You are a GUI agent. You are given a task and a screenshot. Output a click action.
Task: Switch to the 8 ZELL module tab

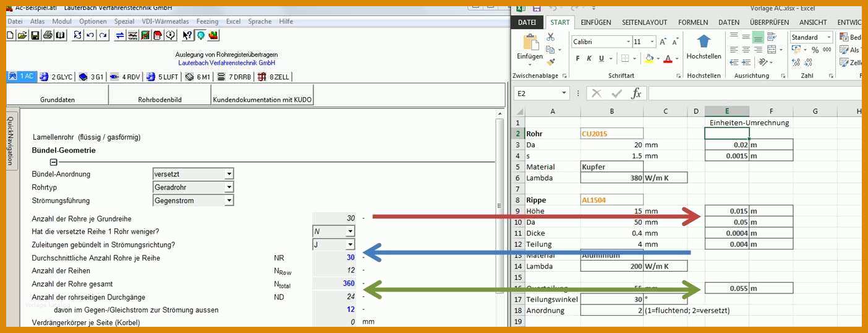click(273, 77)
